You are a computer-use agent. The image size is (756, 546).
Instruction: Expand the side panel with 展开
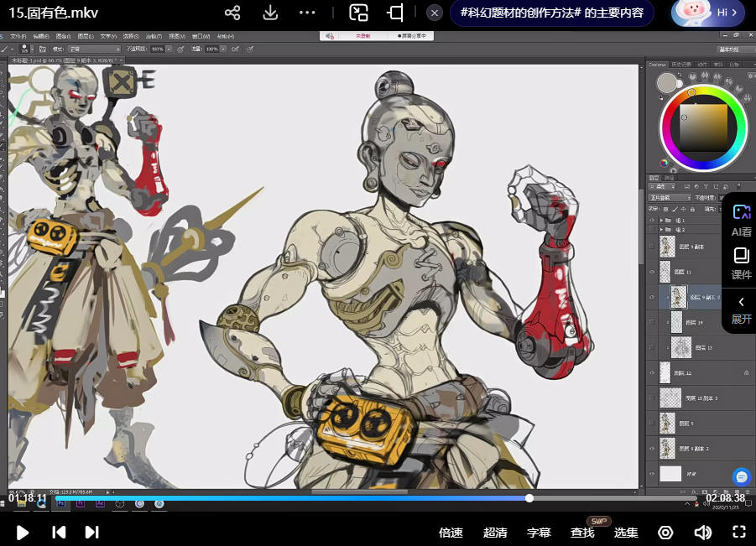(741, 309)
